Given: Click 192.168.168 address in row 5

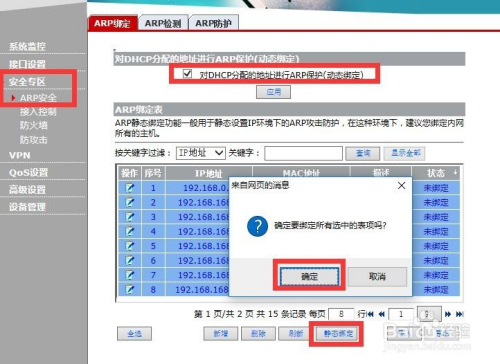Looking at the screenshot, I should pos(203,246).
